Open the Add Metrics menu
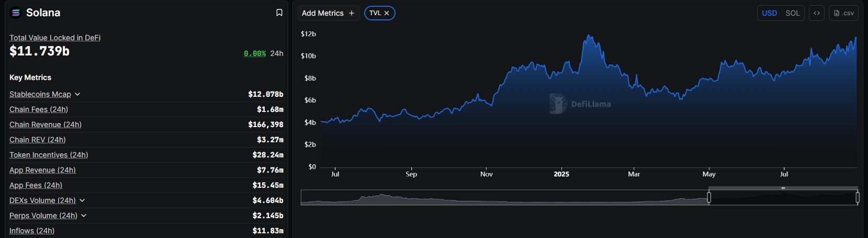The height and width of the screenshot is (238, 868). (x=328, y=13)
